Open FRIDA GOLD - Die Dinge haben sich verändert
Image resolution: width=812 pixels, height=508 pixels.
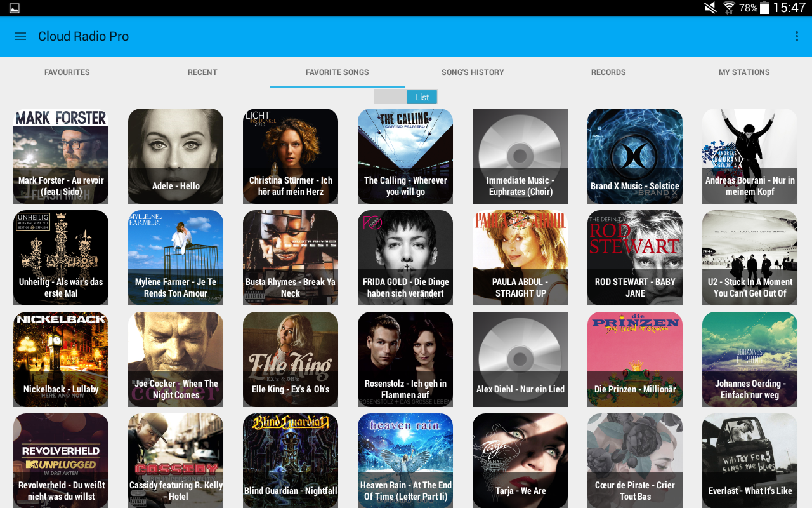(405, 258)
